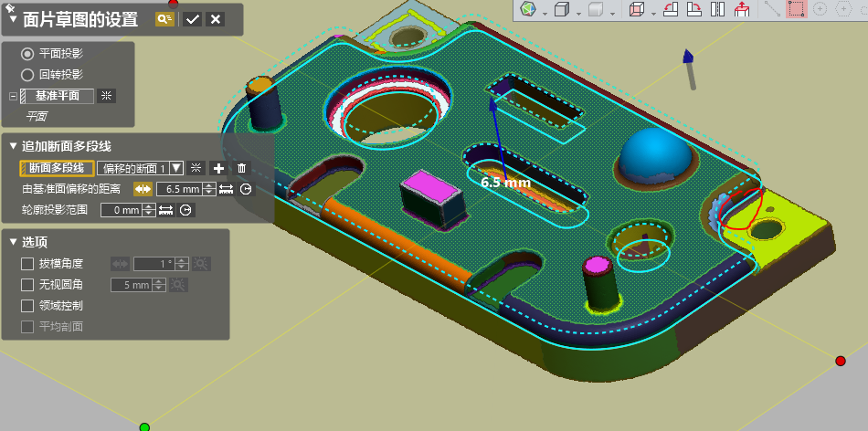Viewport: 868px width, 431px height.
Task: Cancel the sketch setup with the X button
Action: (x=216, y=19)
